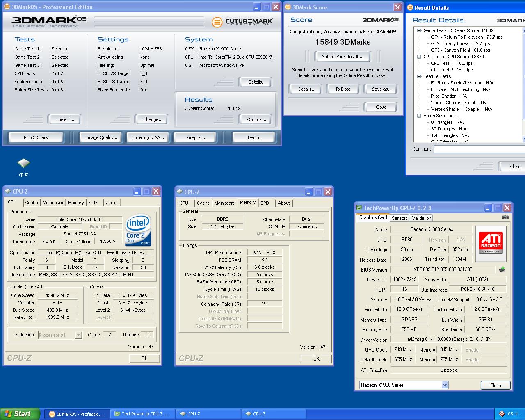
Task: Collapse the Feature Tests tree node
Action: pyautogui.click(x=419, y=76)
